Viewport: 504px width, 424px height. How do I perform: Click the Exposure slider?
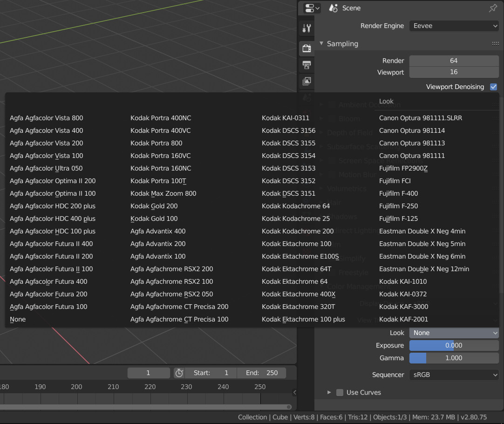coord(453,345)
